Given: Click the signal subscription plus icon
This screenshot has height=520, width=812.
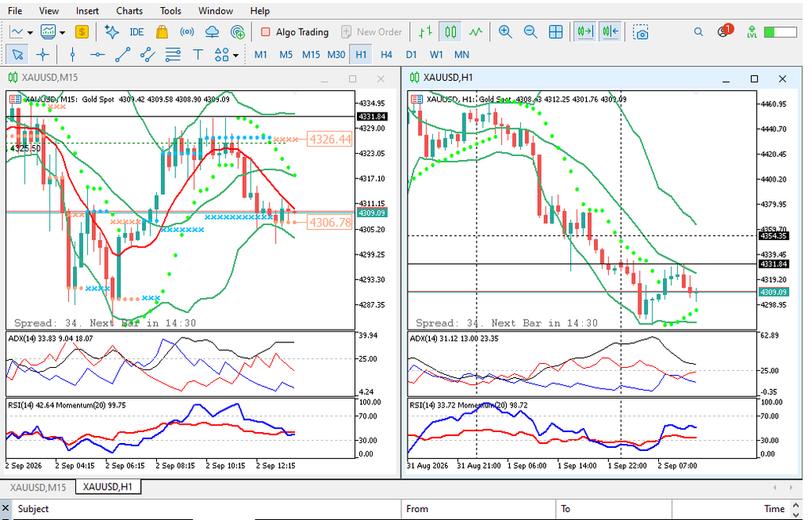Looking at the screenshot, I should [x=238, y=32].
